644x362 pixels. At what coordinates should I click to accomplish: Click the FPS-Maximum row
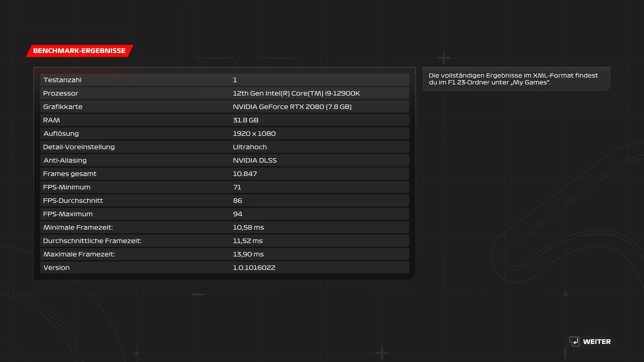click(x=224, y=214)
